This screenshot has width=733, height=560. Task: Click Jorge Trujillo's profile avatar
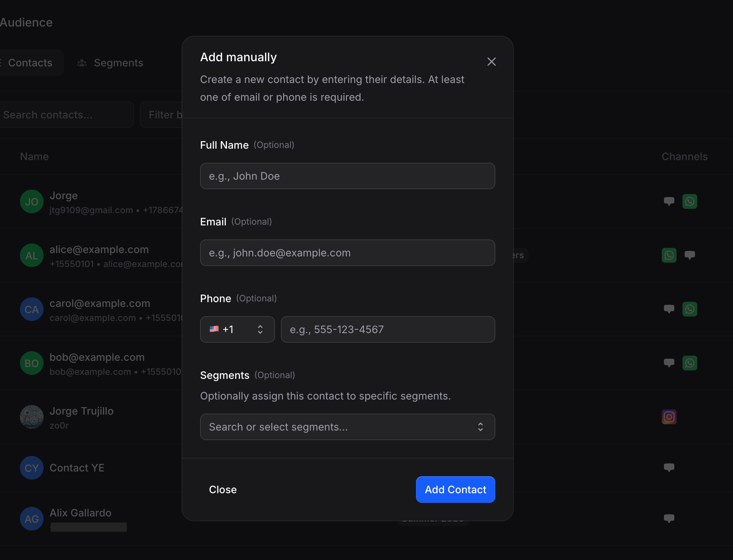31,417
